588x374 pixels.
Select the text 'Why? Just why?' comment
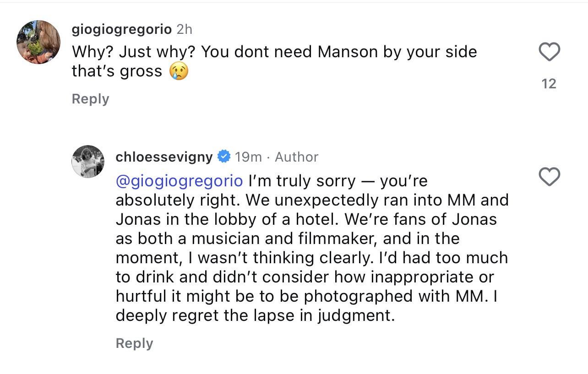pos(134,52)
